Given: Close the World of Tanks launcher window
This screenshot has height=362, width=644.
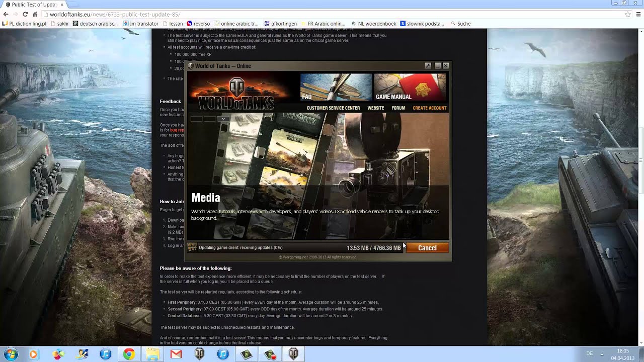Looking at the screenshot, I should pyautogui.click(x=446, y=66).
